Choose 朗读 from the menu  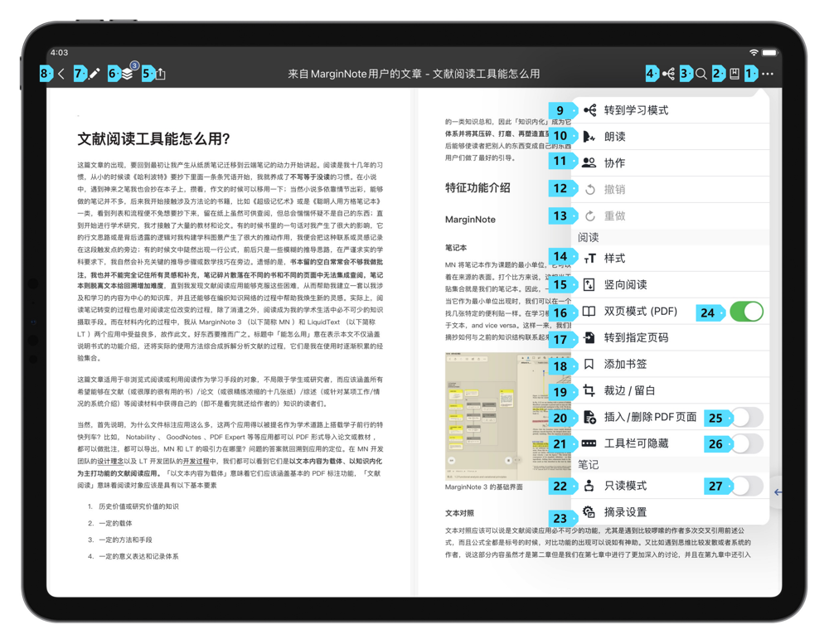click(x=614, y=137)
